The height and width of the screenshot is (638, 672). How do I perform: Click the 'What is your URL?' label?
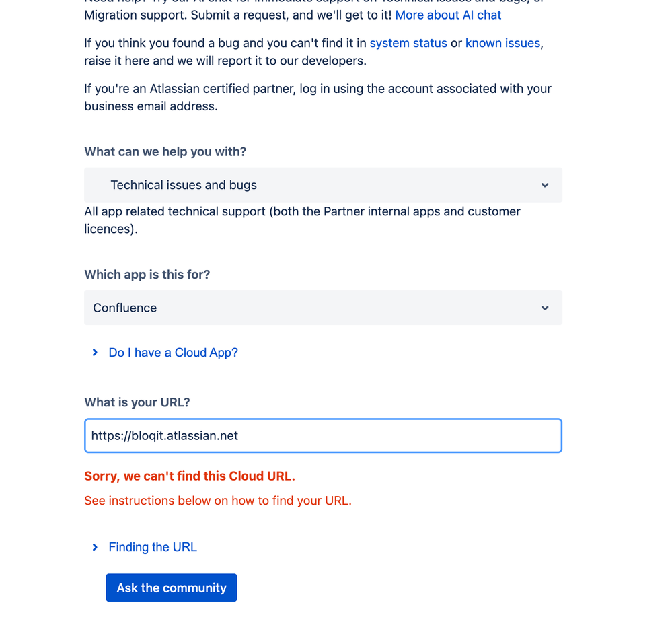point(137,402)
